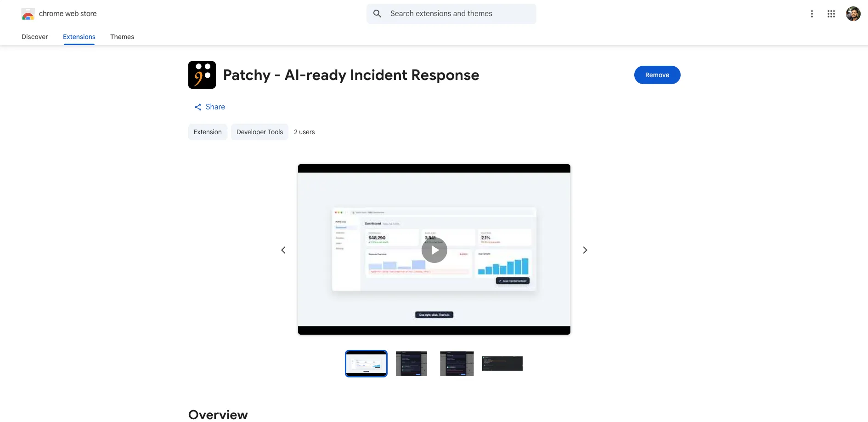Screen dimensions: 868x422
Task: Select the first video preview thumbnail
Action: coord(366,364)
